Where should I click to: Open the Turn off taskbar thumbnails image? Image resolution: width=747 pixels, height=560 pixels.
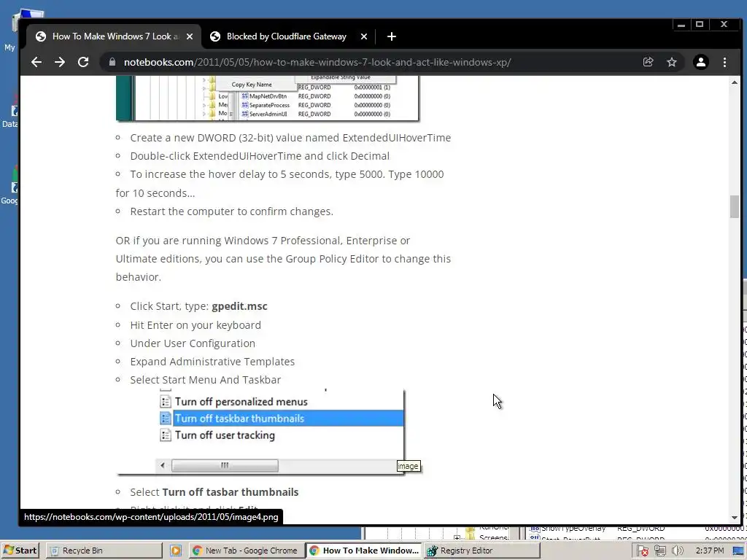pos(260,432)
